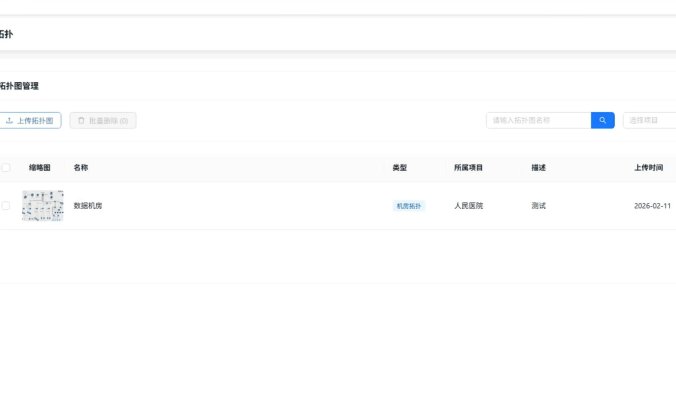Click the 描述 column header
This screenshot has width=676, height=418.
[x=538, y=168]
